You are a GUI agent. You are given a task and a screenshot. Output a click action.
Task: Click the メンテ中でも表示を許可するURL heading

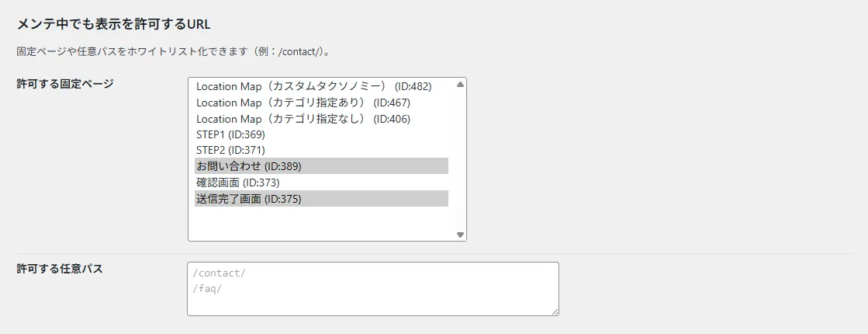[113, 24]
